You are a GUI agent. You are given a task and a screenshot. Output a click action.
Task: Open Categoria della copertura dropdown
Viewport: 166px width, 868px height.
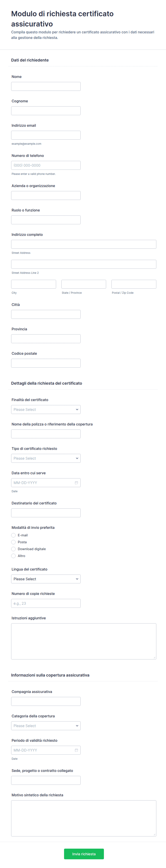[x=46, y=726]
